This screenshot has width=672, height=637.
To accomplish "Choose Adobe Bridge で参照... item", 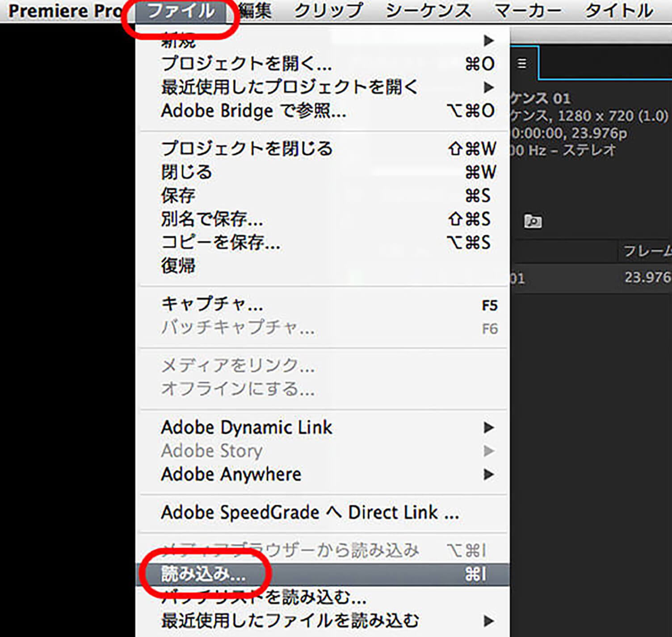I will pyautogui.click(x=323, y=111).
